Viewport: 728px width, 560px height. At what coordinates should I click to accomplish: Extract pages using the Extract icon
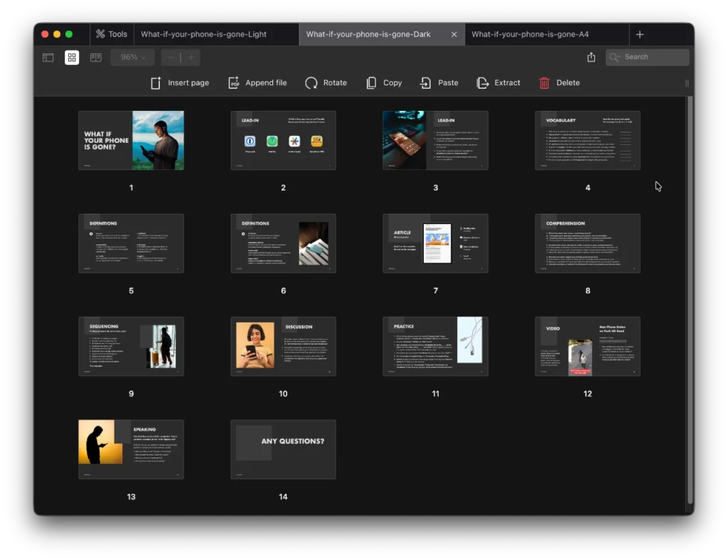click(483, 83)
